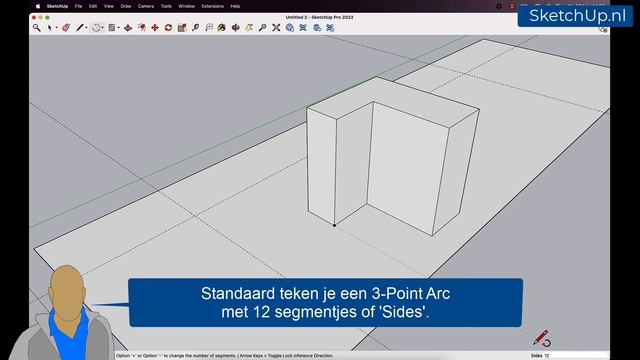
Task: Click the LayOut send icon
Action: [x=317, y=28]
